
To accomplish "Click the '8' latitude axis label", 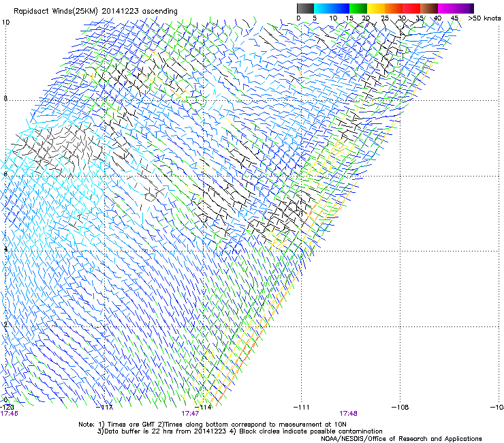I will (x=5, y=98).
